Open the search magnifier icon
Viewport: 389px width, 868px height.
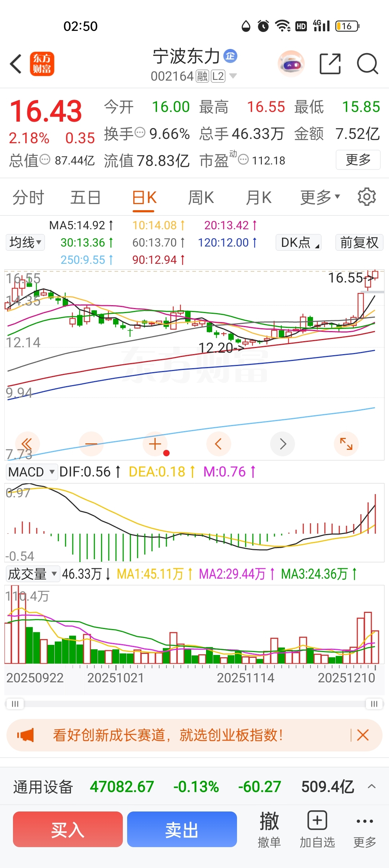click(367, 64)
